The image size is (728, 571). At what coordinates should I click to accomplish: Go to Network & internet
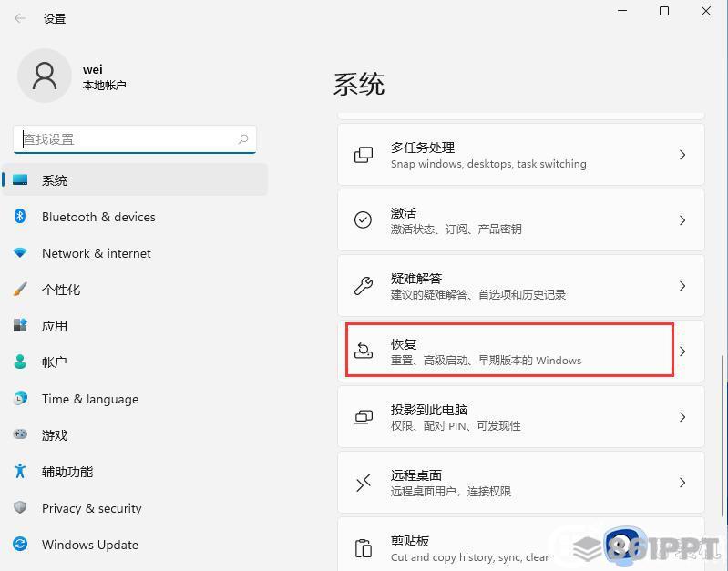(135, 253)
